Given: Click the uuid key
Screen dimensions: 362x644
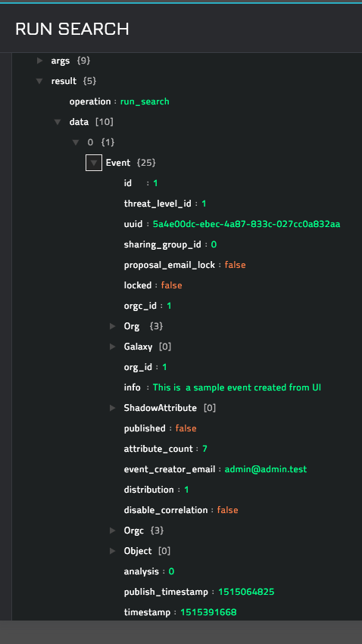Looking at the screenshot, I should (133, 224).
